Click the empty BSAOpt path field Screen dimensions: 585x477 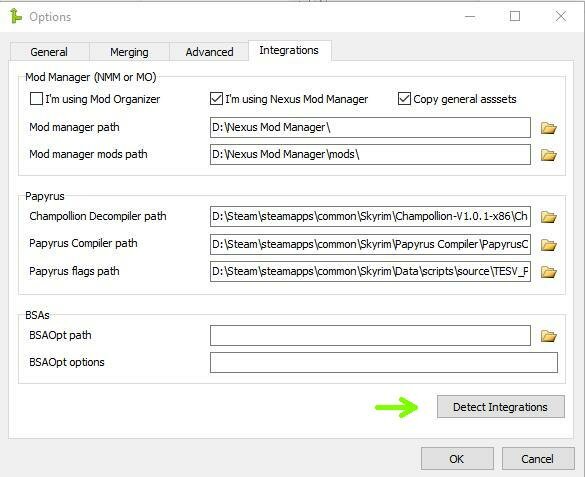(370, 335)
